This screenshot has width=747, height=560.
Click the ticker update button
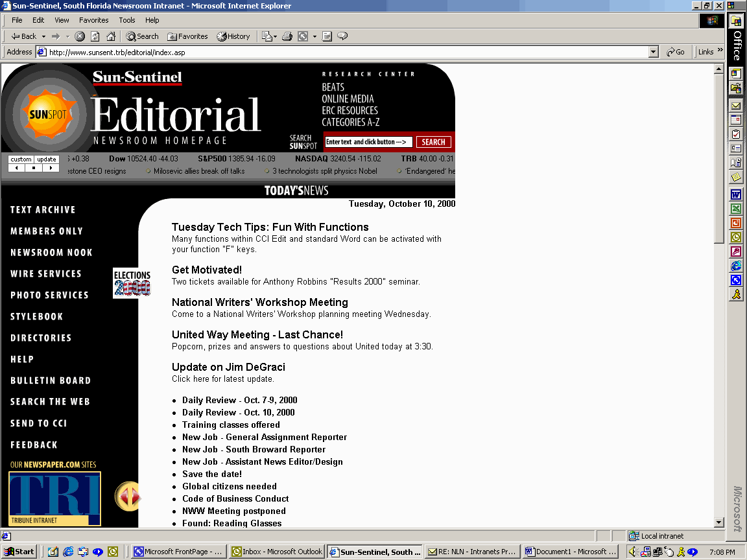[47, 159]
